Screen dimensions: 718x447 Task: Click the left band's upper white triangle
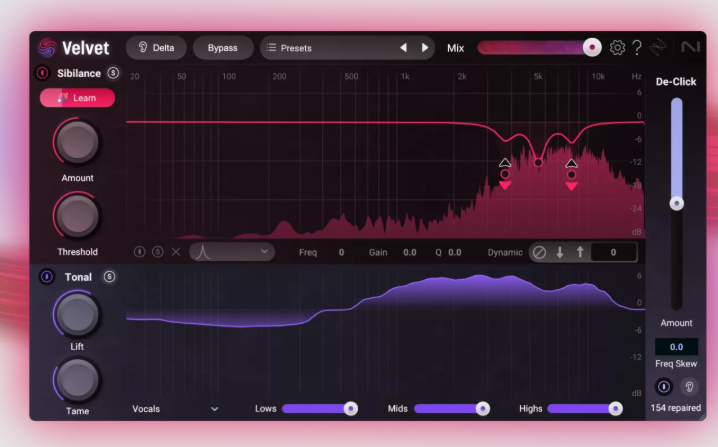click(505, 163)
